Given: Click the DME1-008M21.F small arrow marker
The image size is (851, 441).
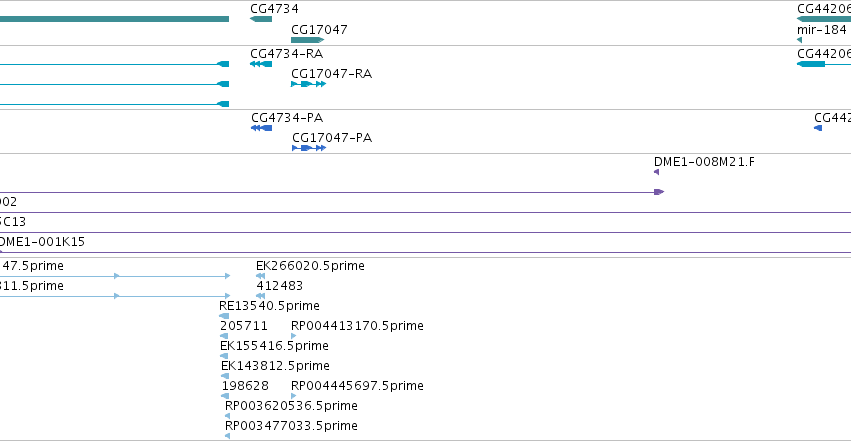Looking at the screenshot, I should click(656, 172).
